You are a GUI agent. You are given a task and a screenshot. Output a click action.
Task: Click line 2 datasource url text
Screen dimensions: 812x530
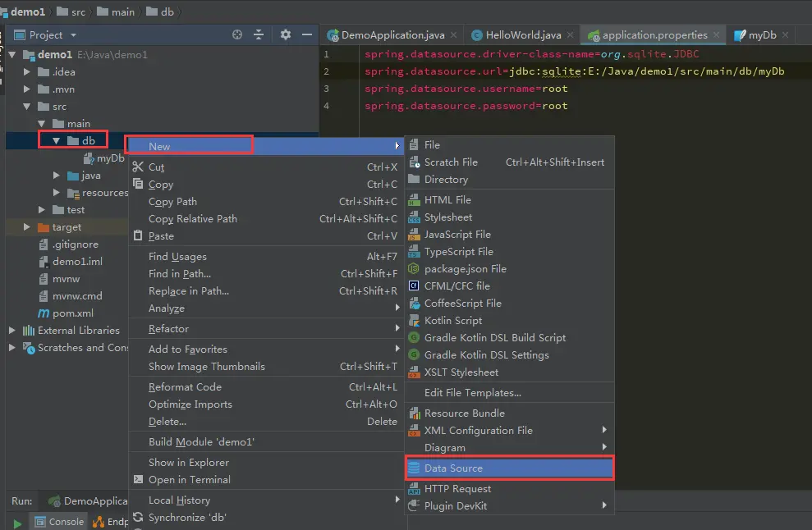pyautogui.click(x=574, y=71)
